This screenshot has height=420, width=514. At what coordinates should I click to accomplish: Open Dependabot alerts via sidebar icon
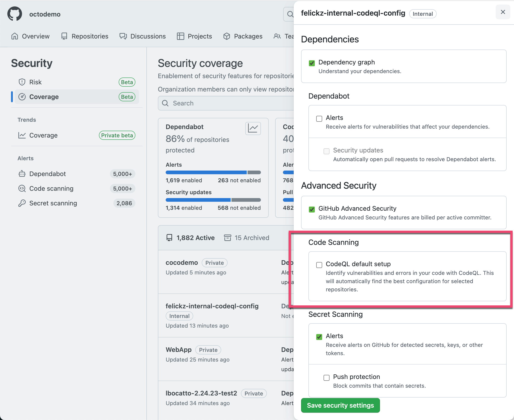pyautogui.click(x=22, y=174)
